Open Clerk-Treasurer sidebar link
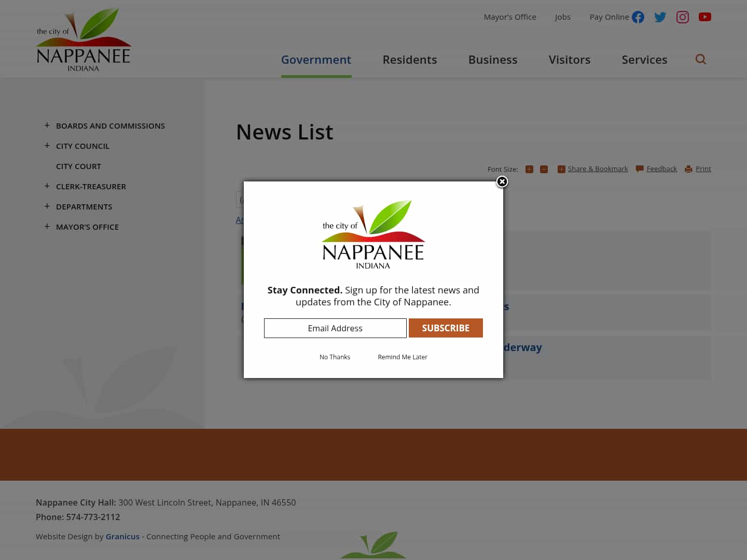This screenshot has height=560, width=747. tap(91, 187)
